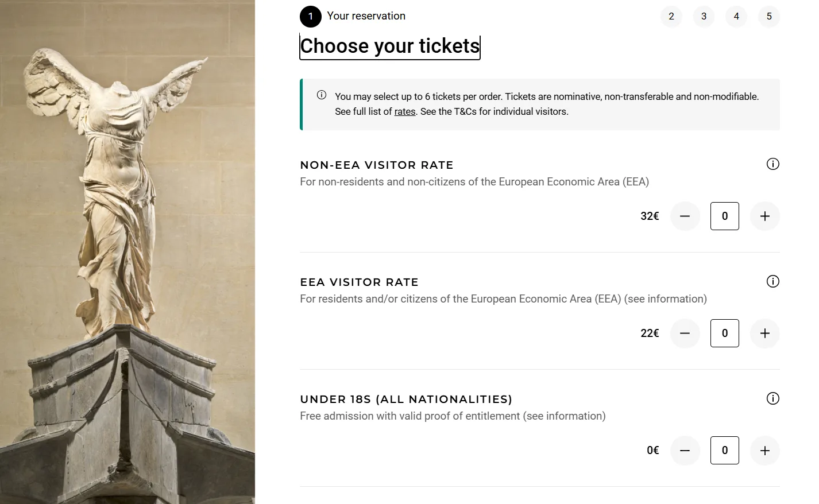Click the info icon in ticket notice

pyautogui.click(x=322, y=95)
